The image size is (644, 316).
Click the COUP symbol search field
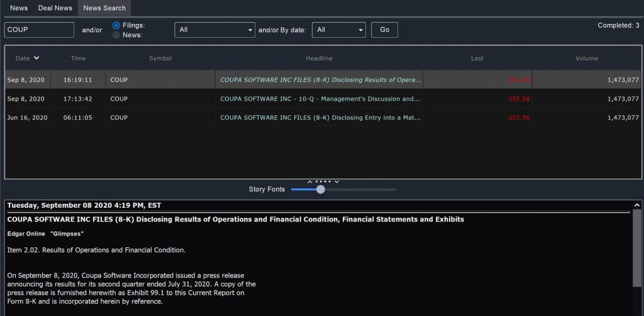pos(39,30)
